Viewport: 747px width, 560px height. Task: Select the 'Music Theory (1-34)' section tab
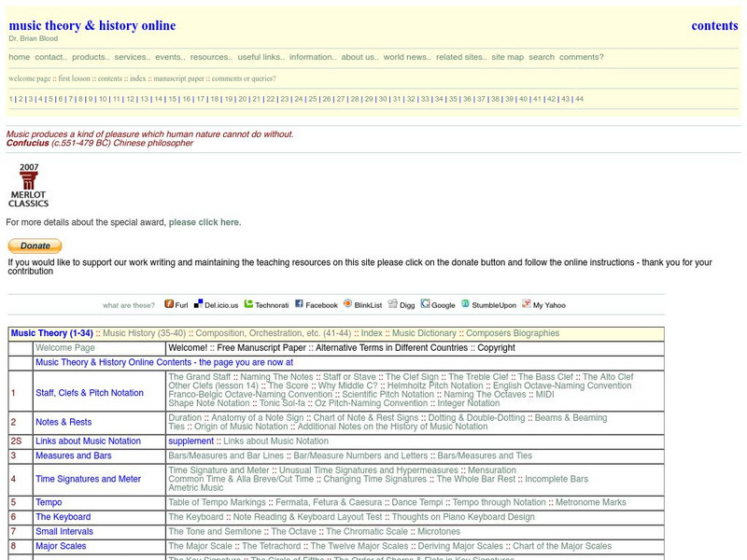(52, 333)
